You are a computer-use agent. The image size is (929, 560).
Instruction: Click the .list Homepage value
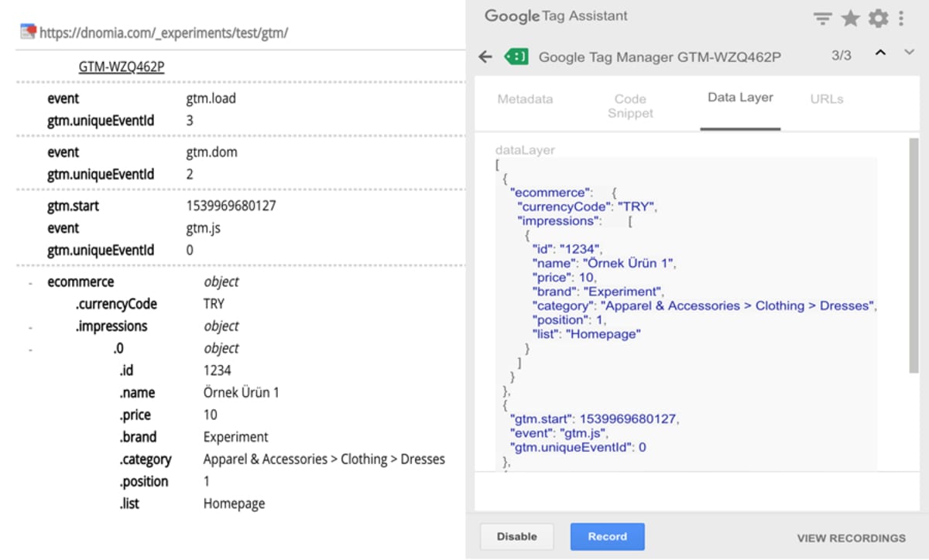(234, 504)
